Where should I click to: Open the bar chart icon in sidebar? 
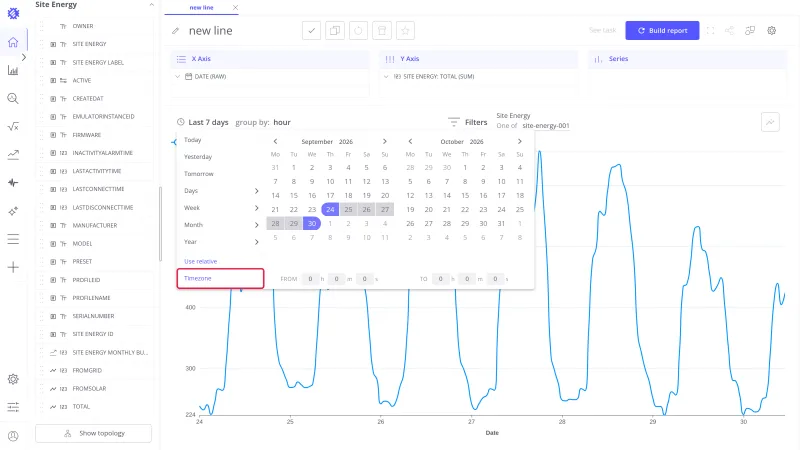tap(13, 70)
